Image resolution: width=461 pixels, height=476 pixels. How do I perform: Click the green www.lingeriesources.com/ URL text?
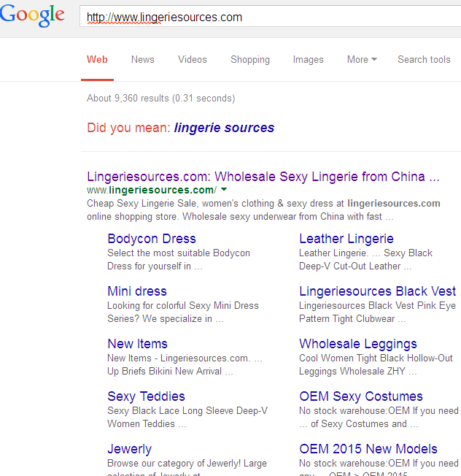pos(152,190)
